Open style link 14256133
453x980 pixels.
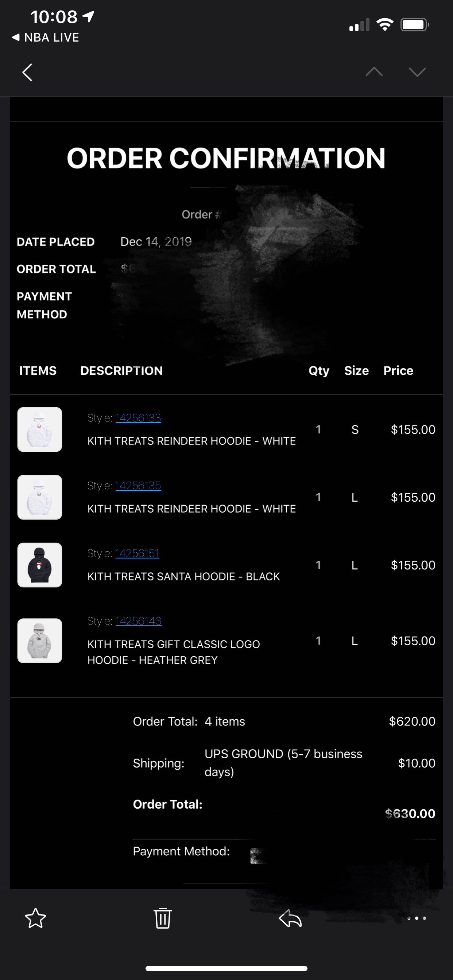[138, 418]
